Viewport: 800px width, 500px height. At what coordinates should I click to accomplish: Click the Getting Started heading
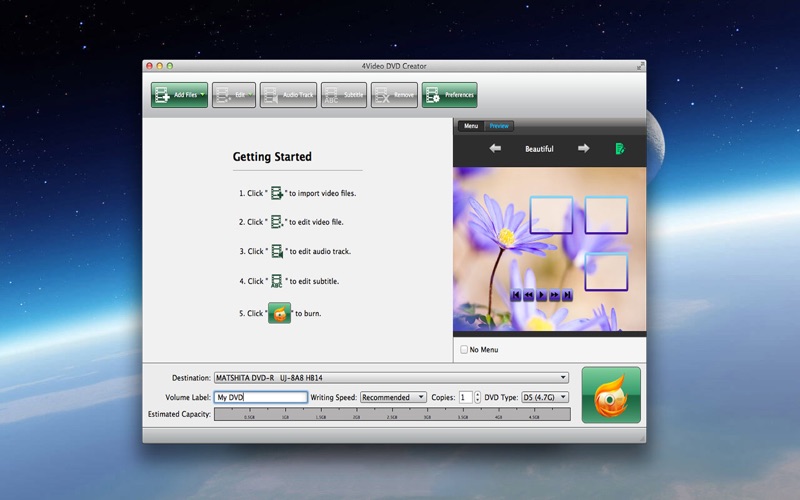[272, 157]
